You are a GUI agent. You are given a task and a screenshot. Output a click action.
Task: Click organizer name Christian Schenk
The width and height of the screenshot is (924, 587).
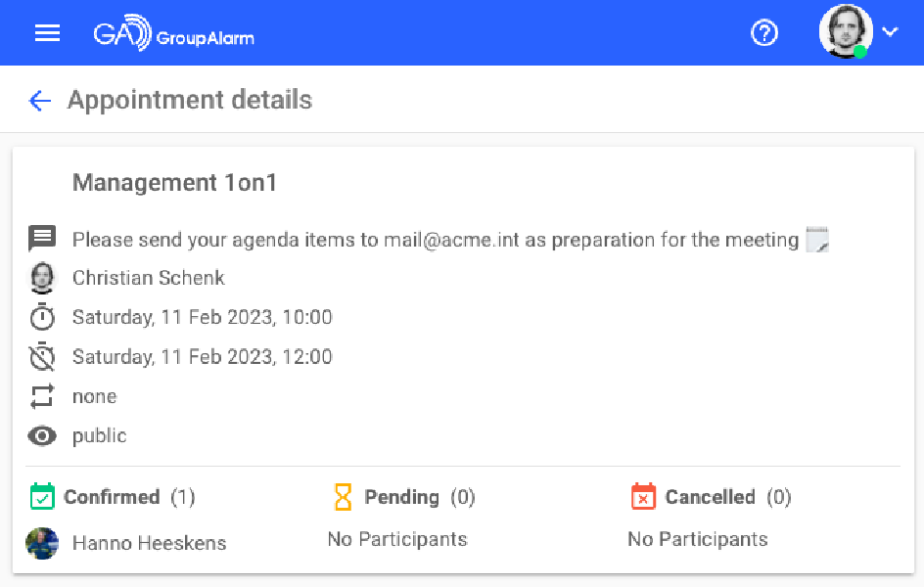pos(149,278)
